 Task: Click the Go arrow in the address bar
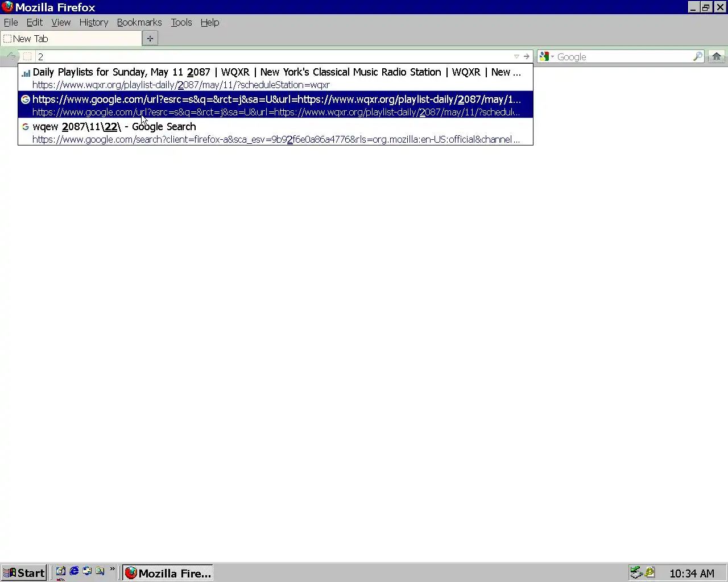click(527, 56)
